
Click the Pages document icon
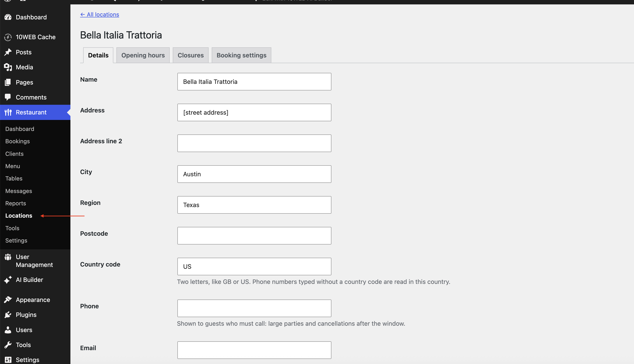(x=8, y=82)
